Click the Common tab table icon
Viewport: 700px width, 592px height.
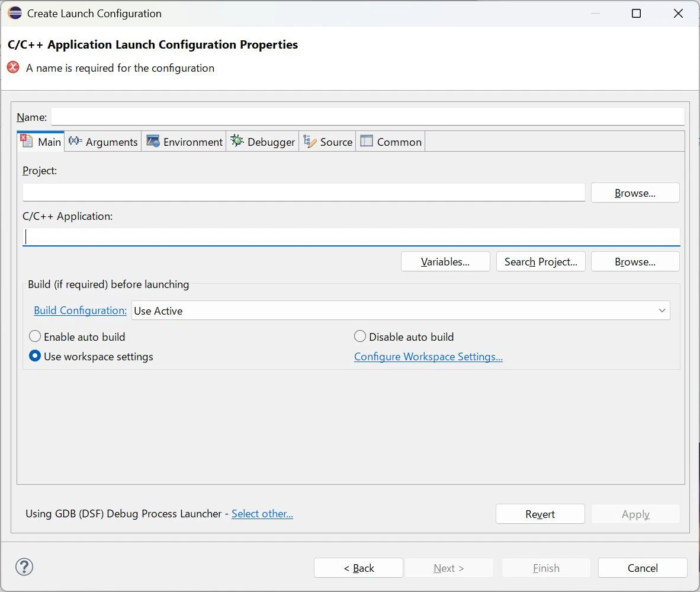coord(367,140)
